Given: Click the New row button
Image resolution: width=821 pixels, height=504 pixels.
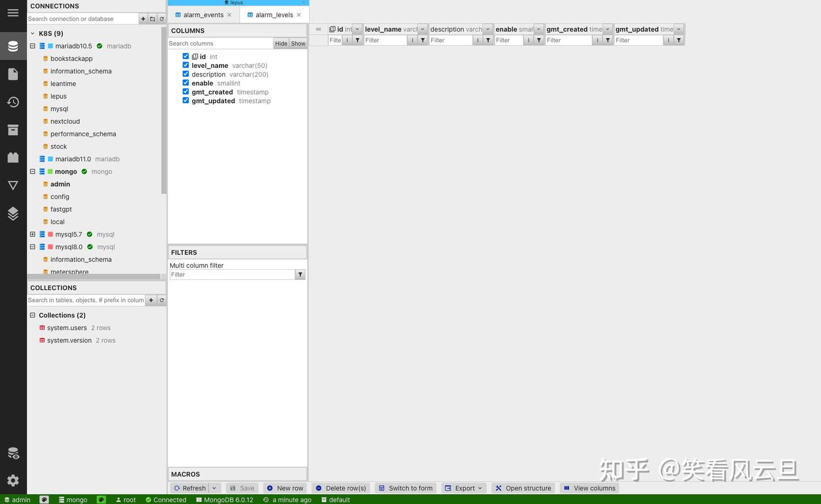Looking at the screenshot, I should pos(285,488).
